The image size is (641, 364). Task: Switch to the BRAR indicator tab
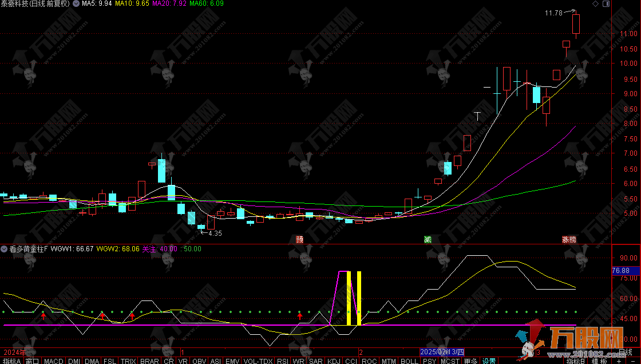coord(149,361)
